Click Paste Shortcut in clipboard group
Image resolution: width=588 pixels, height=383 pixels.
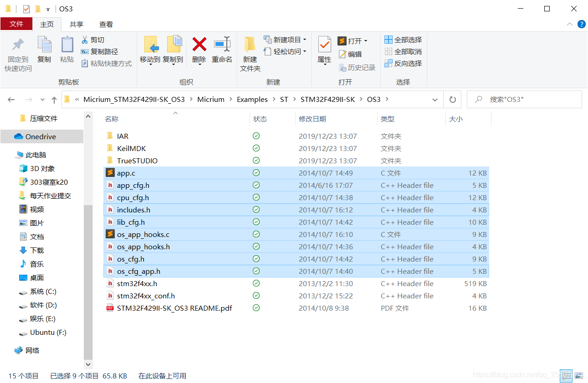click(107, 64)
